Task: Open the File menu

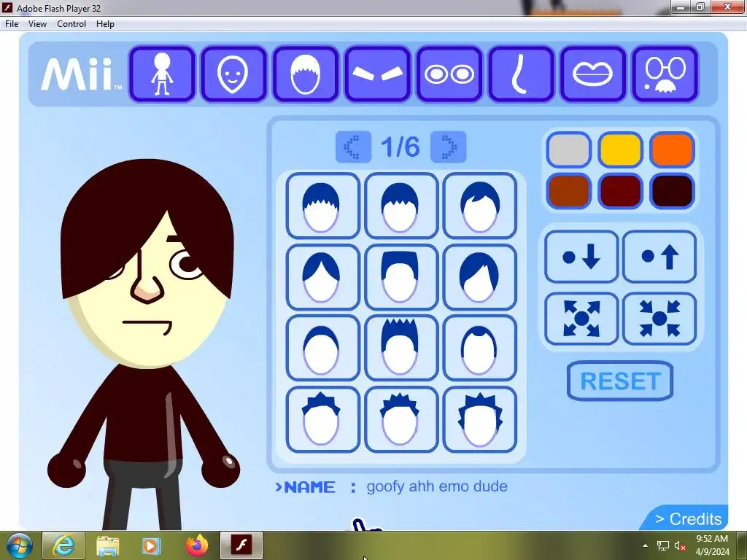Action: click(x=12, y=24)
